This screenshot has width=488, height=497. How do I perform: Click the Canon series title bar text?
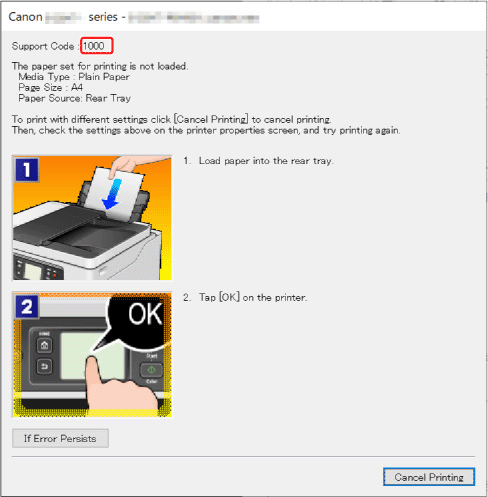coord(133,17)
